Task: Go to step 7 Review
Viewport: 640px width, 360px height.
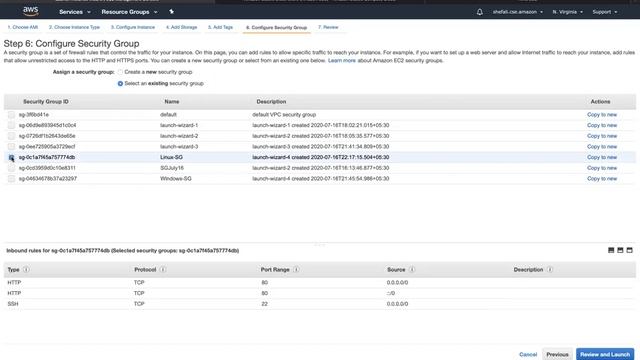Action: point(328,27)
